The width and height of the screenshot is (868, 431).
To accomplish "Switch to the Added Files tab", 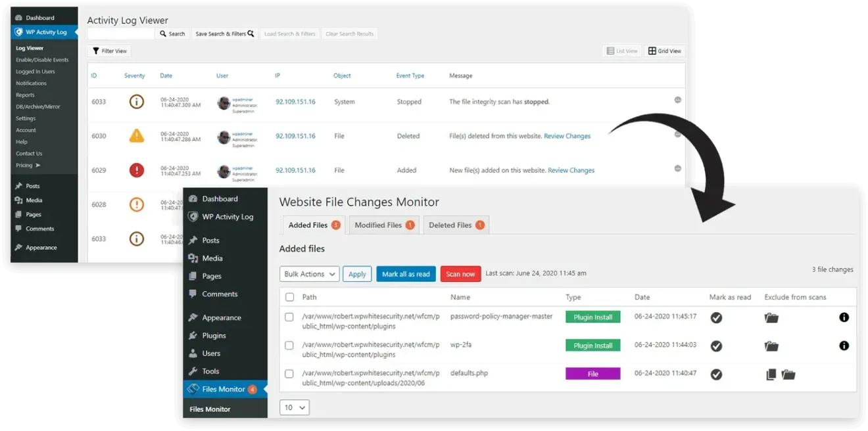I will coord(314,225).
